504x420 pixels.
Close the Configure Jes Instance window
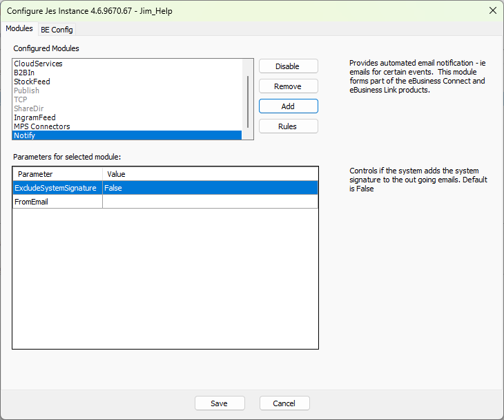coord(492,10)
